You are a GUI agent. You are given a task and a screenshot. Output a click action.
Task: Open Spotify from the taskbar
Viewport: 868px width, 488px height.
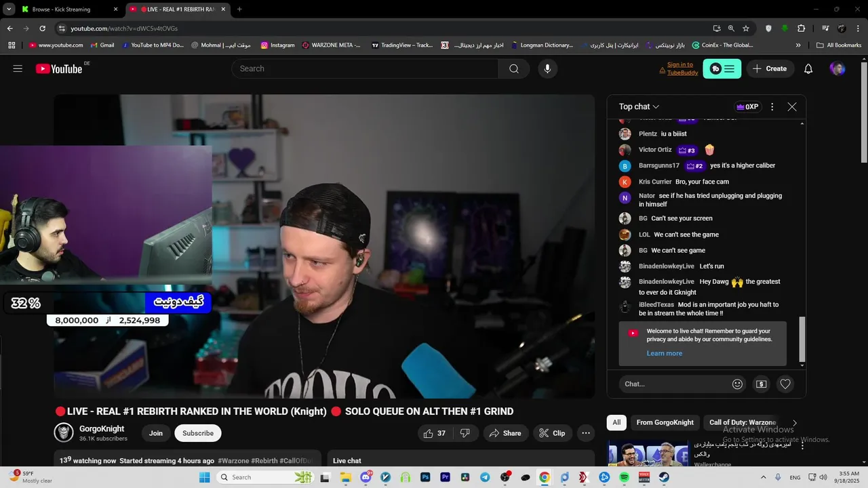(625, 477)
